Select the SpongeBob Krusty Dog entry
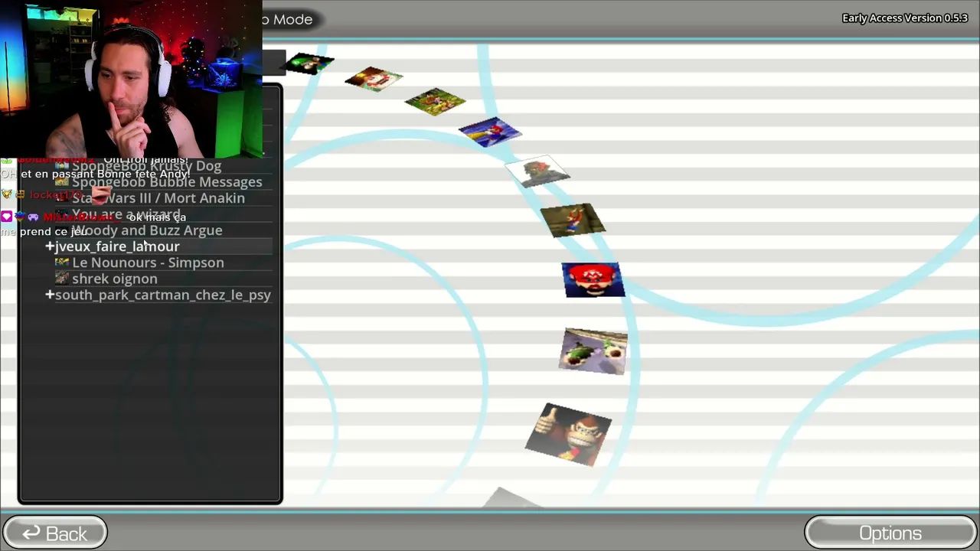The image size is (980, 551). 146,166
